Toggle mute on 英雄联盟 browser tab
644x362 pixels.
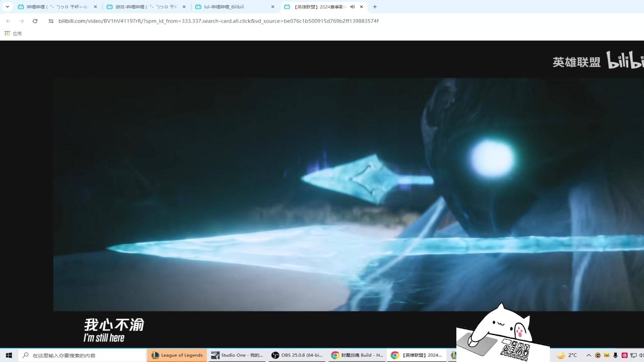(353, 6)
